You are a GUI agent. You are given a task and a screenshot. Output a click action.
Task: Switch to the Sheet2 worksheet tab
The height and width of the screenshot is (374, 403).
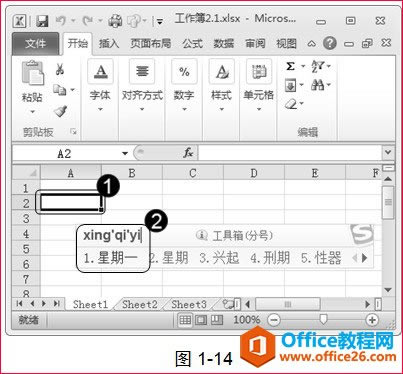point(140,304)
